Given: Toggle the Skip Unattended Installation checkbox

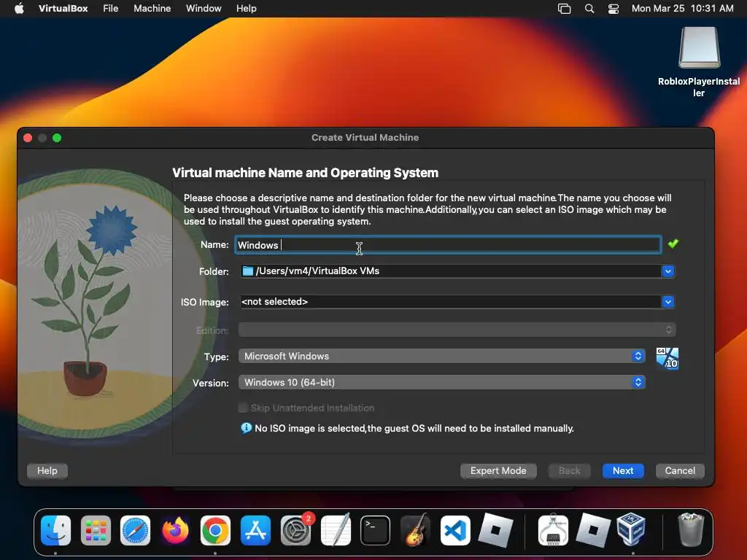Looking at the screenshot, I should click(x=243, y=408).
